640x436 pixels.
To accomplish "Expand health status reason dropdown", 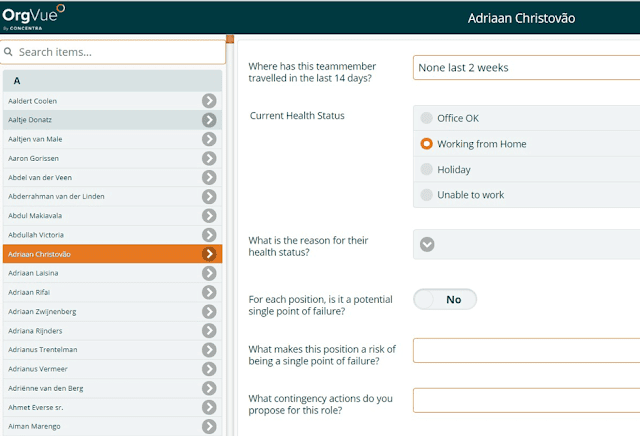I will coord(427,244).
